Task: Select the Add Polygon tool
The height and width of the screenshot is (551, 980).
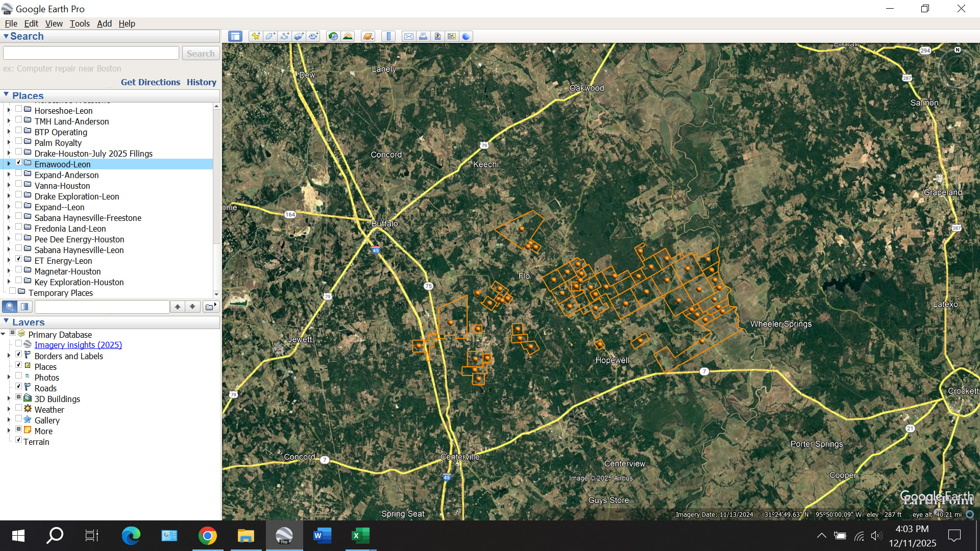Action: [x=270, y=36]
